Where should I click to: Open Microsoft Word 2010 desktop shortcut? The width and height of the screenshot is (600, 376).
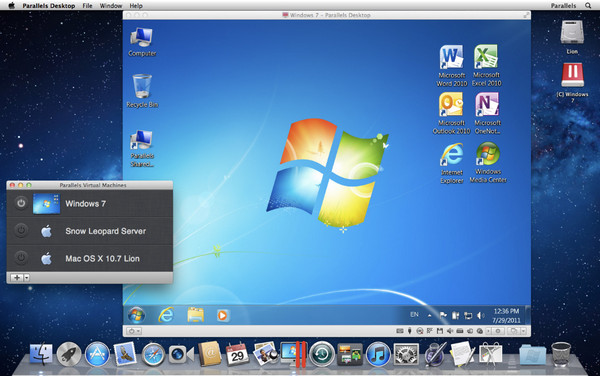tap(452, 66)
